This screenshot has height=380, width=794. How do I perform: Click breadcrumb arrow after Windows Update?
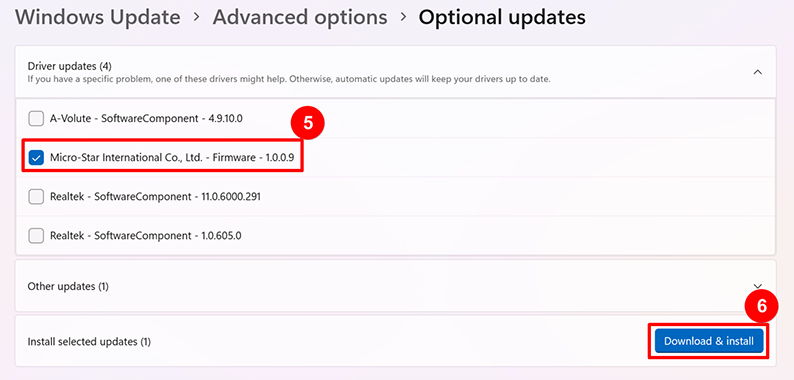pos(196,18)
